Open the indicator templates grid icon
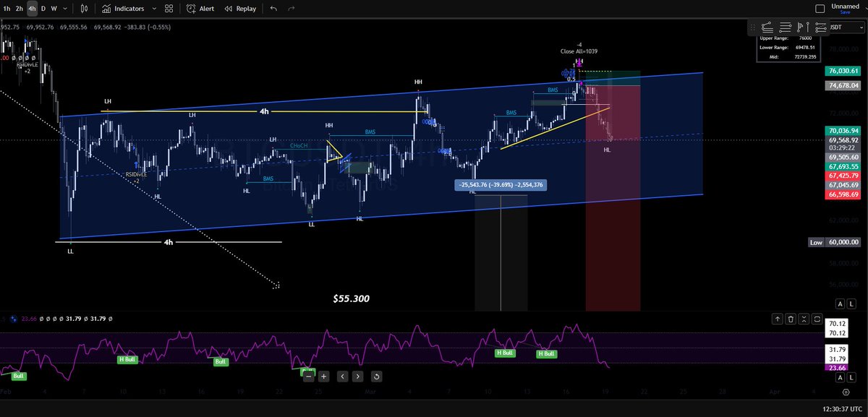The width and height of the screenshot is (868, 417). pyautogui.click(x=169, y=9)
